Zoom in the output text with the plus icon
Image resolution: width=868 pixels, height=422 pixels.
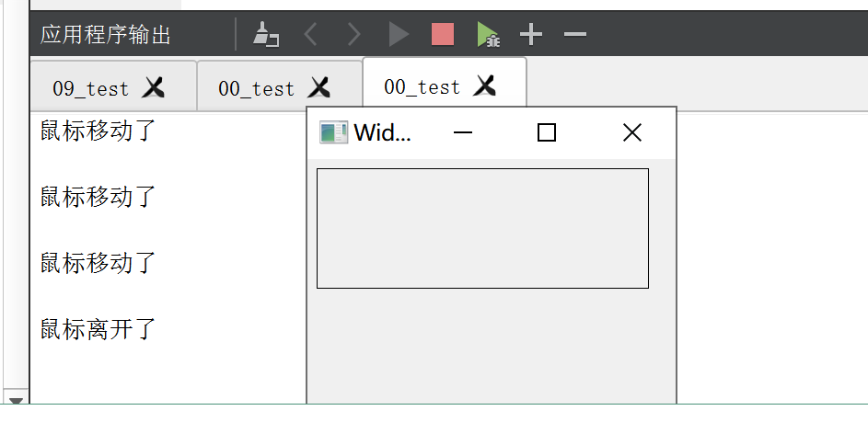click(x=531, y=34)
